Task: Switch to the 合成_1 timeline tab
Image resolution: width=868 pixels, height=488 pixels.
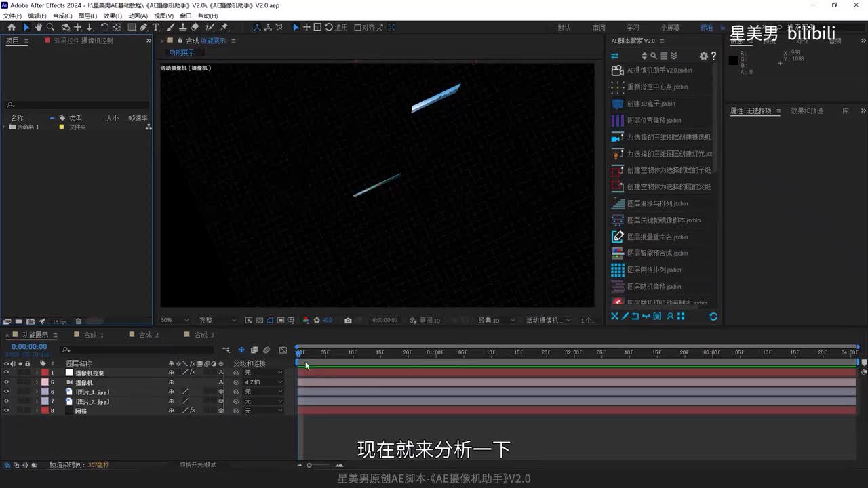Action: point(93,335)
